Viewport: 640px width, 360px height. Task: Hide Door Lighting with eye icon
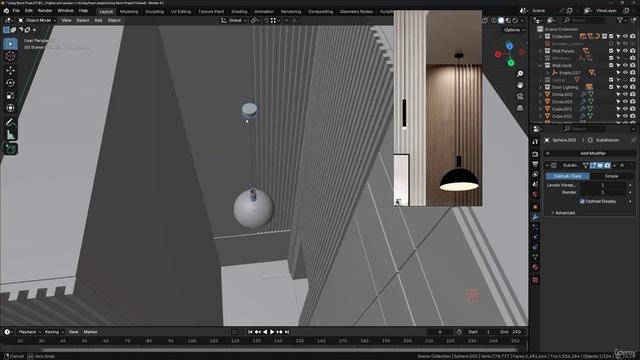pyautogui.click(x=625, y=87)
